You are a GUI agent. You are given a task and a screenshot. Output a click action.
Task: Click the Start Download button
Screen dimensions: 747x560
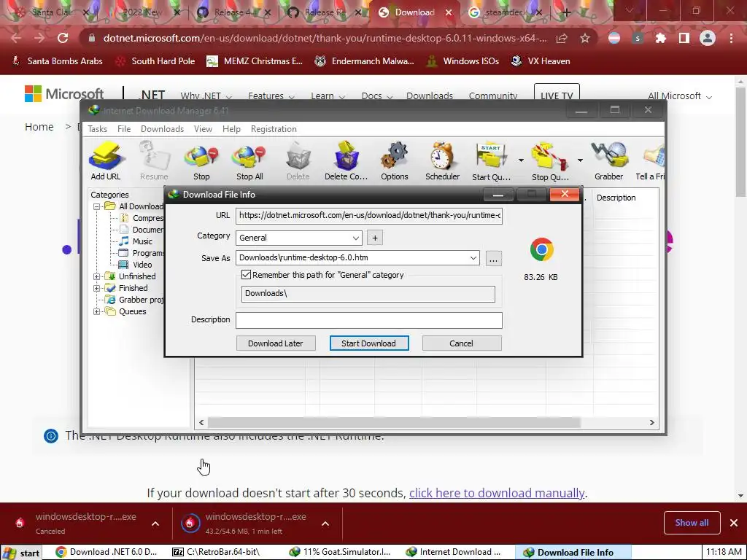[x=368, y=343]
